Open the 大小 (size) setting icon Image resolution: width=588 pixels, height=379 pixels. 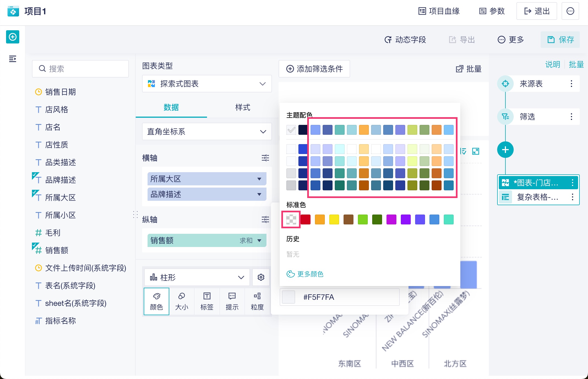coord(182,301)
